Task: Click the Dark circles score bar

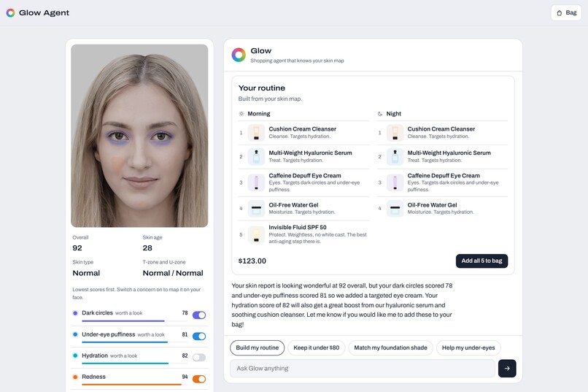Action: click(x=135, y=320)
